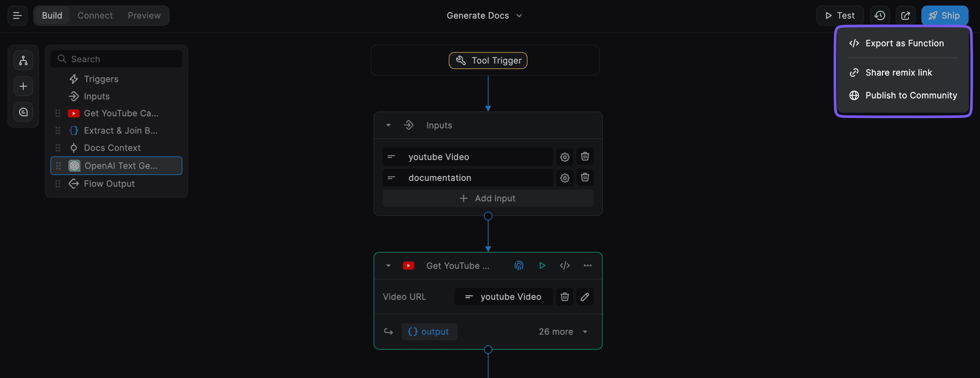Click the plus add-block icon in left rail
Viewport: 980px width, 378px height.
click(x=23, y=86)
